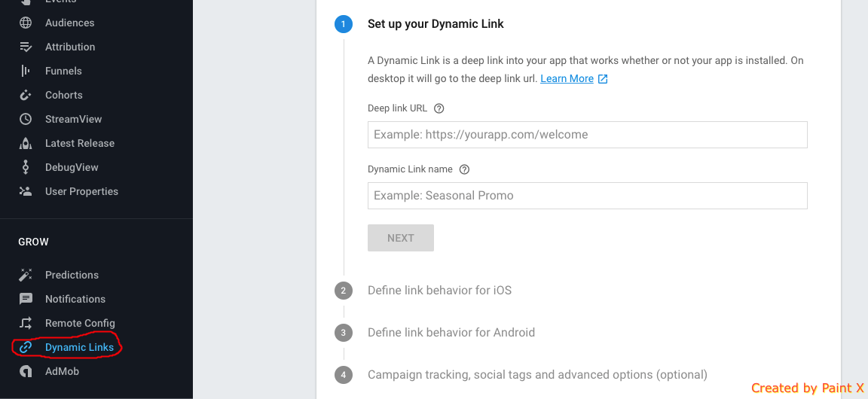Click the Predictions magic wand icon

[x=26, y=275]
